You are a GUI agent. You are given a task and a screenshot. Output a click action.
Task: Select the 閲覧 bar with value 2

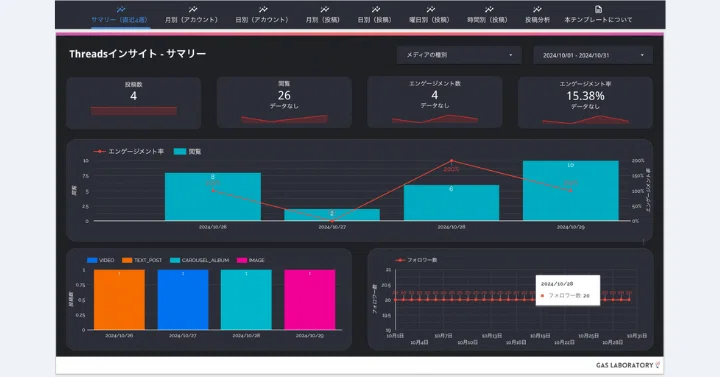pyautogui.click(x=332, y=215)
